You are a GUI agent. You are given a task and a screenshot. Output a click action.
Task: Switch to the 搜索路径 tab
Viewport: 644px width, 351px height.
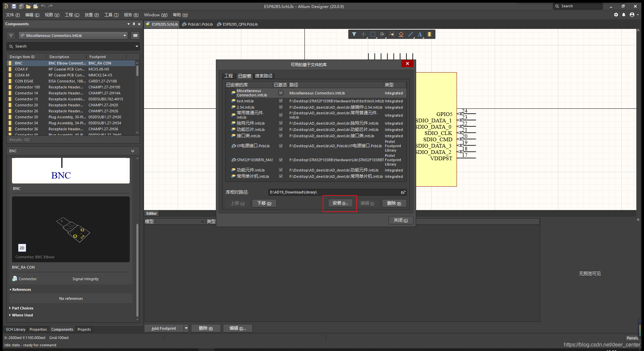tap(263, 76)
